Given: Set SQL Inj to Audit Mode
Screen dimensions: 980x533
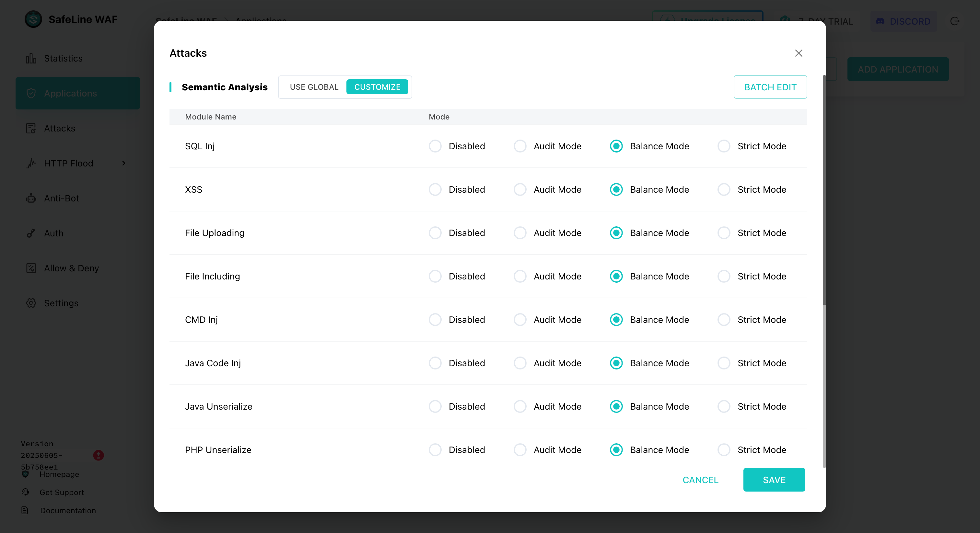Looking at the screenshot, I should coord(520,146).
